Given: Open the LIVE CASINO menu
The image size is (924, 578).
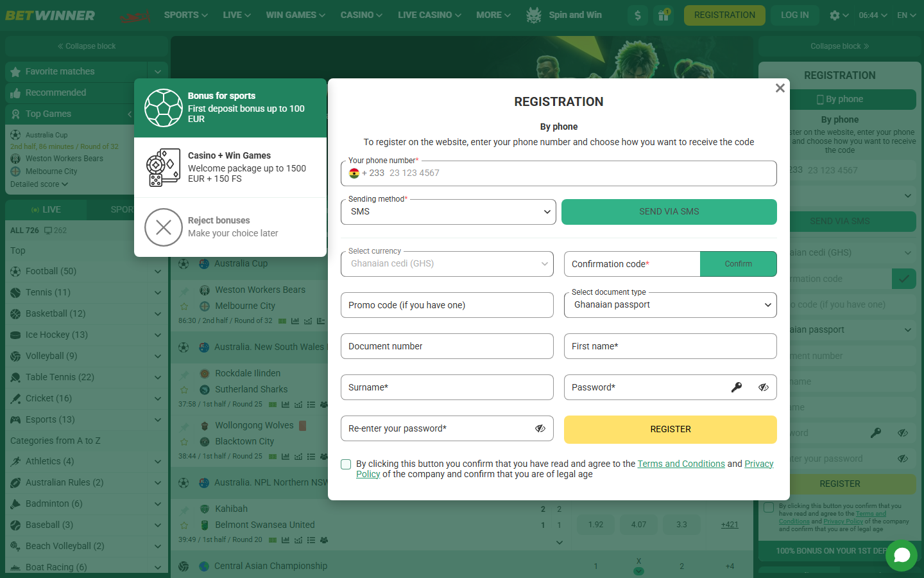Looking at the screenshot, I should tap(429, 15).
